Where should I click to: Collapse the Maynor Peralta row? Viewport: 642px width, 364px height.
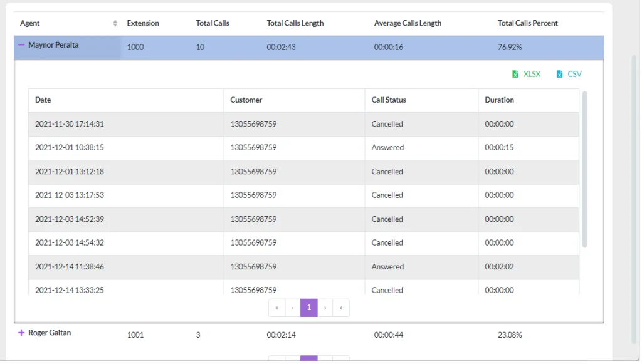(21, 45)
